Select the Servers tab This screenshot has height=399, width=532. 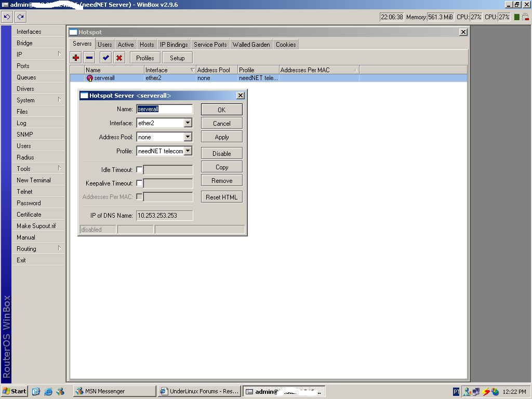(82, 44)
